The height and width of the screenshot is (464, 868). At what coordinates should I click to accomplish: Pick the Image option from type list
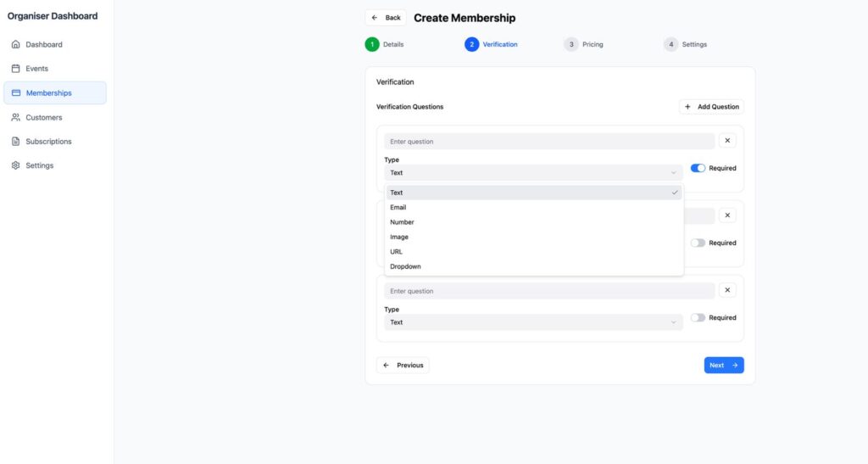[398, 237]
